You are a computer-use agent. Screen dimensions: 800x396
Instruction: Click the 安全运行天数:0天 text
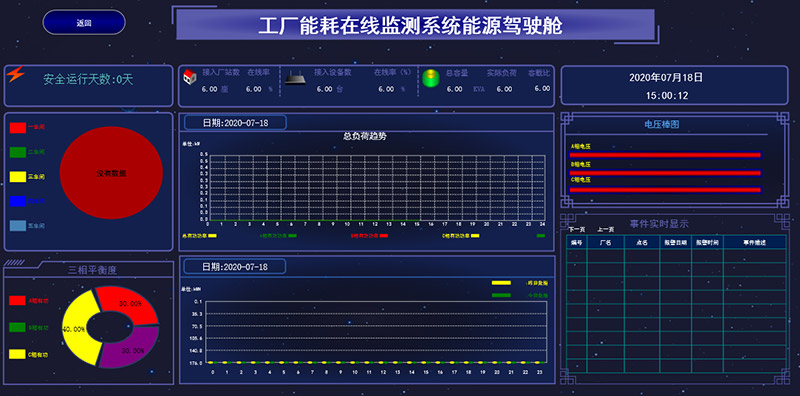point(88,80)
